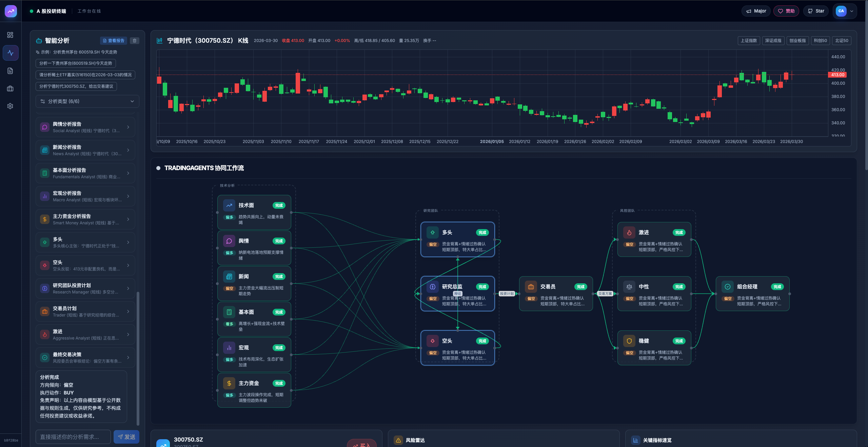The image size is (868, 447).
Task: Open the dashboard grid sidebar icon
Action: point(10,35)
